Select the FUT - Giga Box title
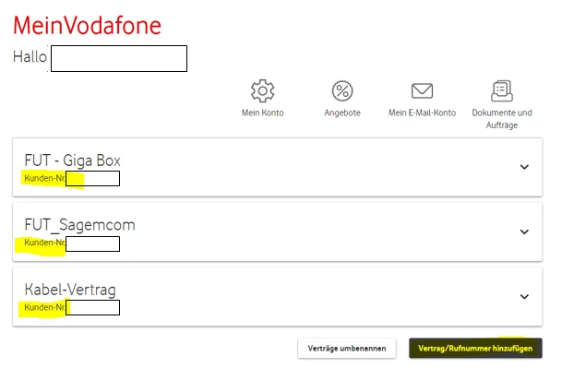This screenshot has width=574, height=392. [73, 160]
